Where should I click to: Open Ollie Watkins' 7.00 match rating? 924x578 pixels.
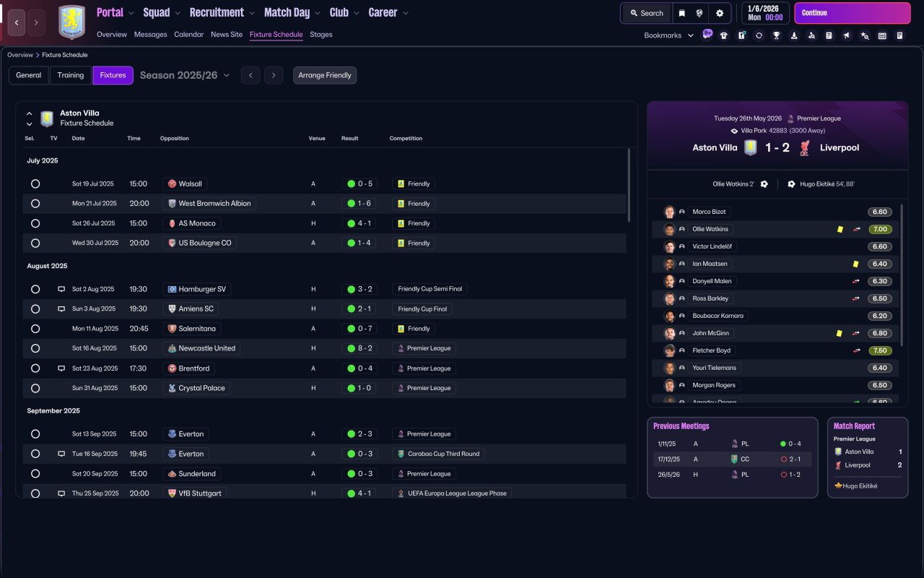point(880,229)
